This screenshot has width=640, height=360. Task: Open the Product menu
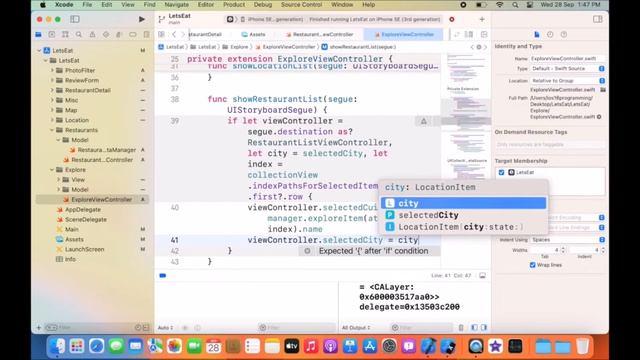234,5
